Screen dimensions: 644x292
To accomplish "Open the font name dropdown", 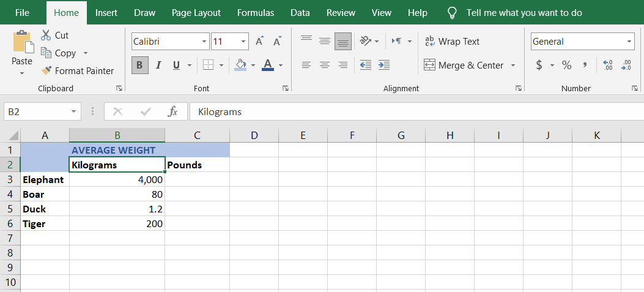I will [x=204, y=42].
